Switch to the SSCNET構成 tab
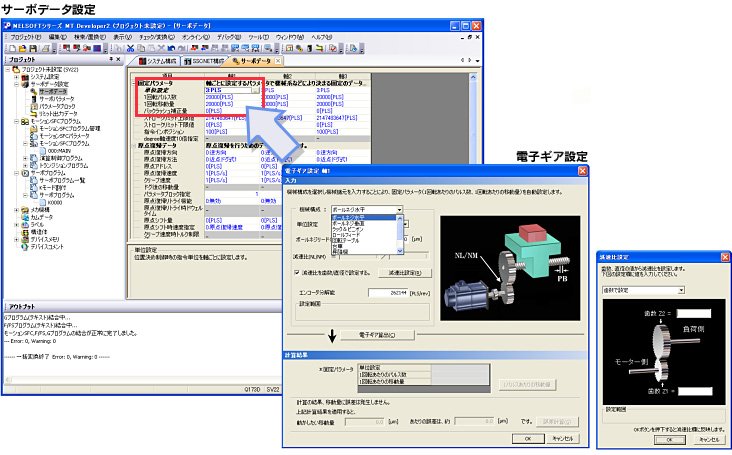 pos(203,61)
